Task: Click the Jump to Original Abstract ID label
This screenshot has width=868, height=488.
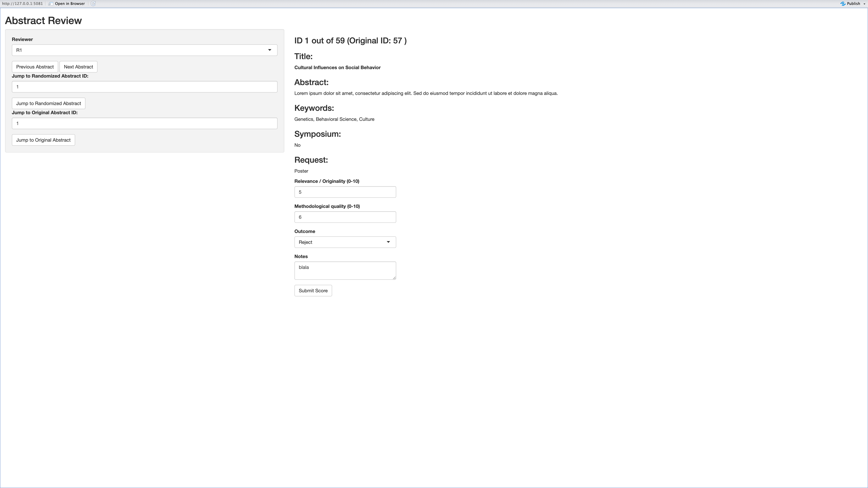Action: coord(44,113)
